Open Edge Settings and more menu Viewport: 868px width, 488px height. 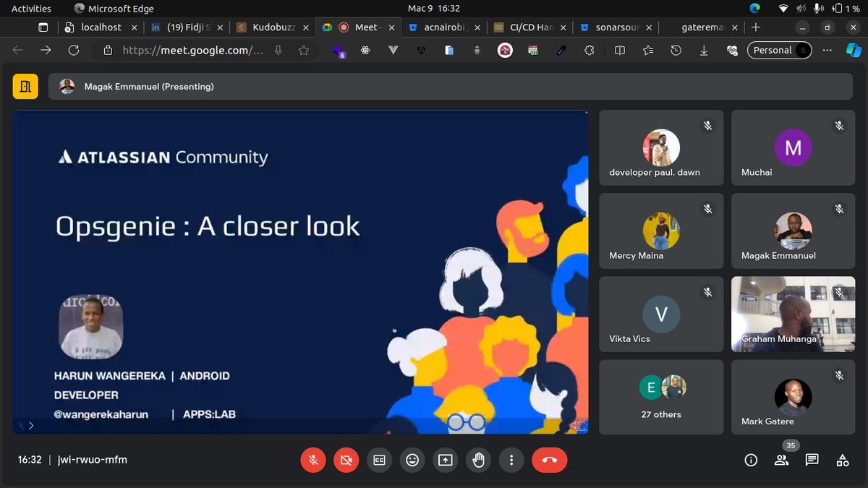coord(828,50)
